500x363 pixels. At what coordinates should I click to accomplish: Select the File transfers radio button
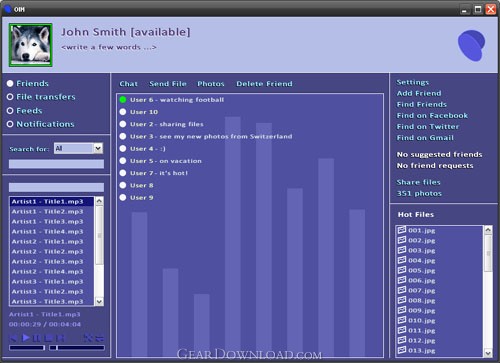pos(10,97)
